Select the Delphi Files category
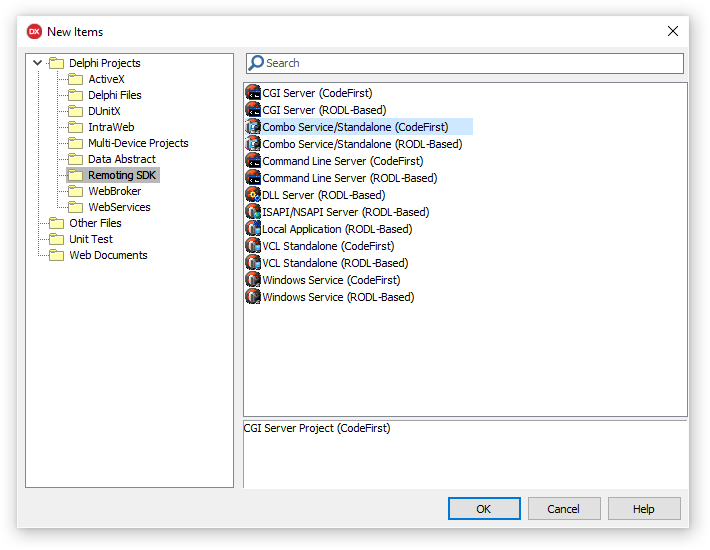This screenshot has width=710, height=550. tap(115, 95)
